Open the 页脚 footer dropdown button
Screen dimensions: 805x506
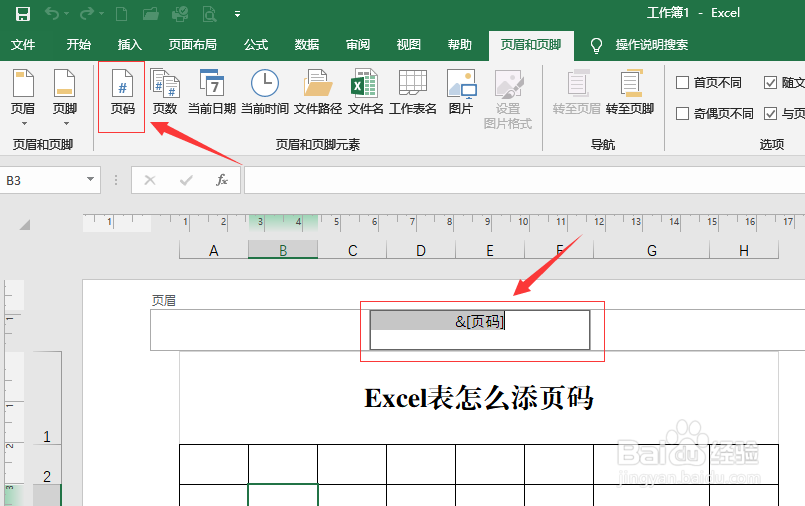point(65,98)
